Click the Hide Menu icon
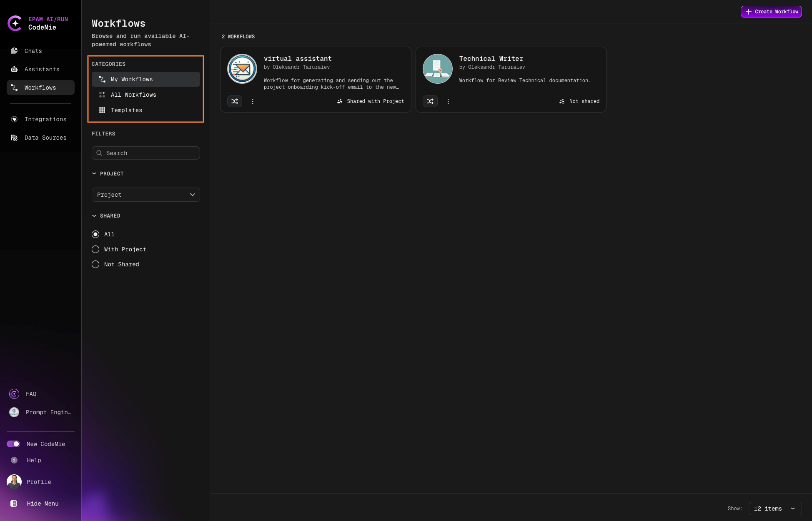This screenshot has height=521, width=812. coord(14,503)
